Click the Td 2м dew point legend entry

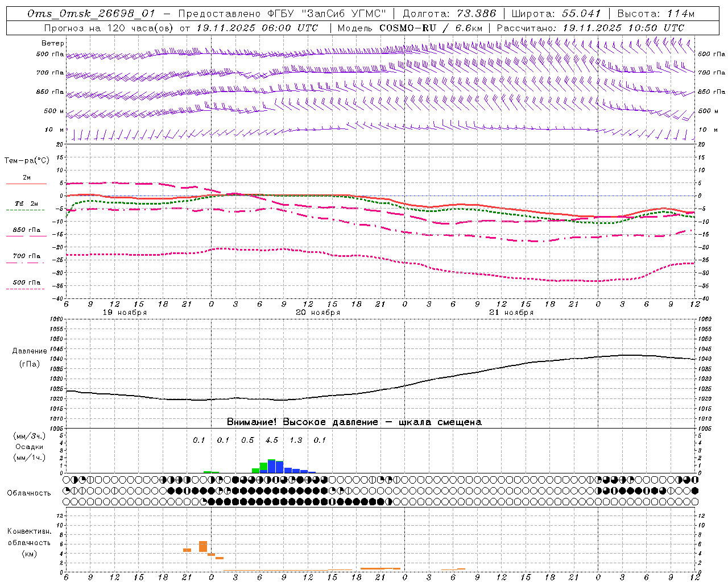click(27, 203)
